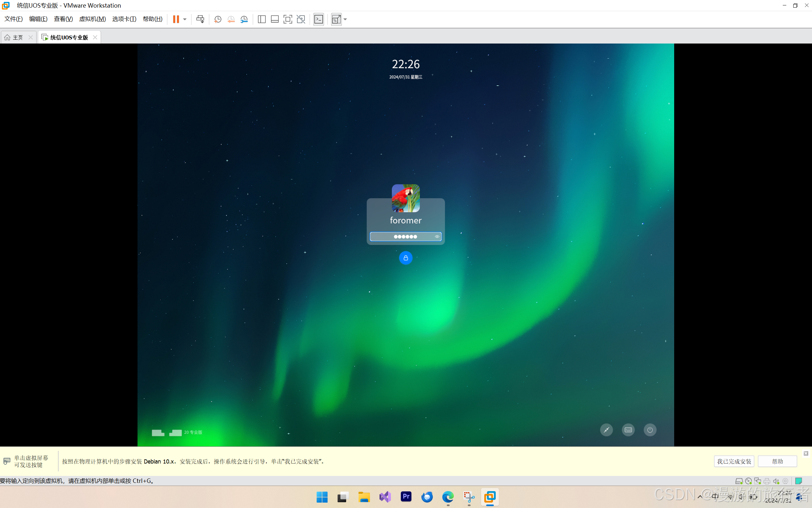The image size is (812, 508).
Task: Open the snapshot manager
Action: [244, 19]
